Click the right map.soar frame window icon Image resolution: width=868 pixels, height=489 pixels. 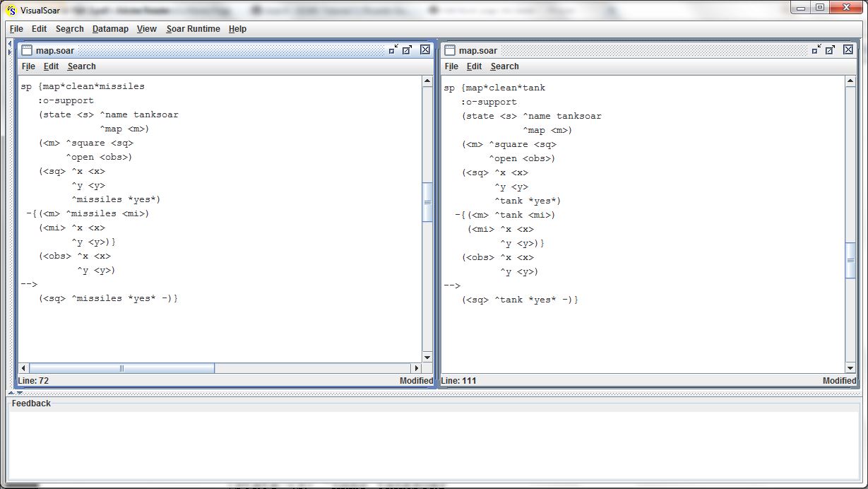[450, 50]
